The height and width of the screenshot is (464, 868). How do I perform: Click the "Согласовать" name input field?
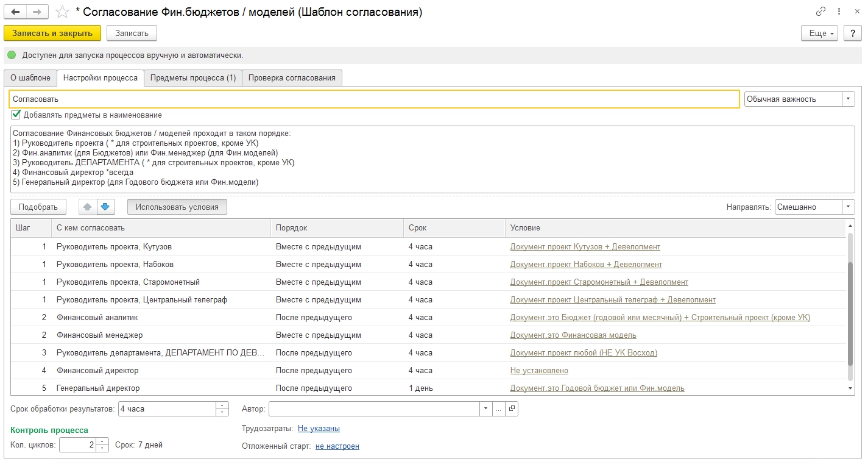375,99
